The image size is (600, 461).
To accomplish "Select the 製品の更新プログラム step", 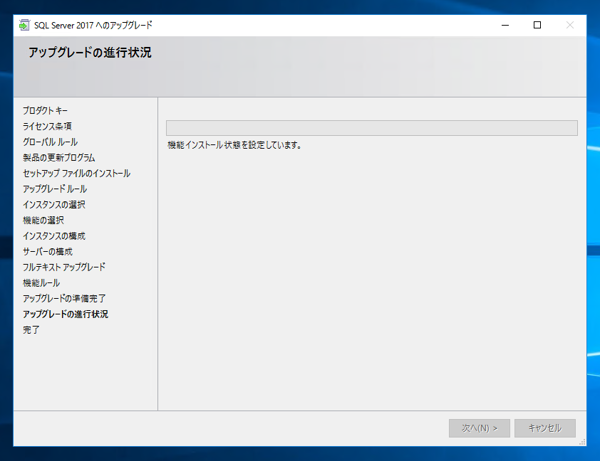I will [59, 158].
